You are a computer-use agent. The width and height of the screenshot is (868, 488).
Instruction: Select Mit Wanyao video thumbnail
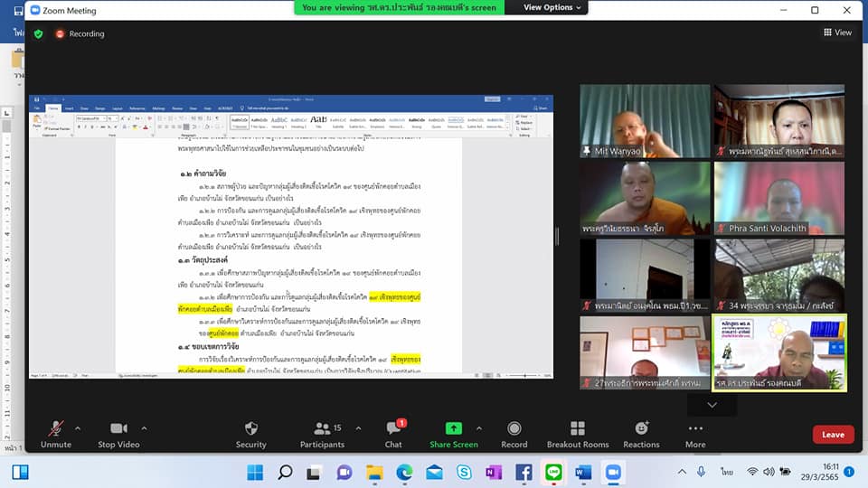(645, 121)
